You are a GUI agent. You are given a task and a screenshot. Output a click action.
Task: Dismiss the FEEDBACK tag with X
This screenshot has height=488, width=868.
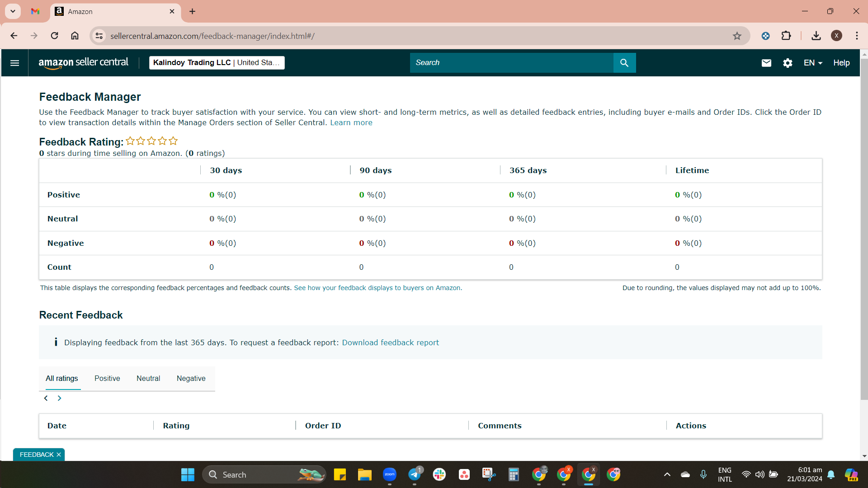point(59,455)
